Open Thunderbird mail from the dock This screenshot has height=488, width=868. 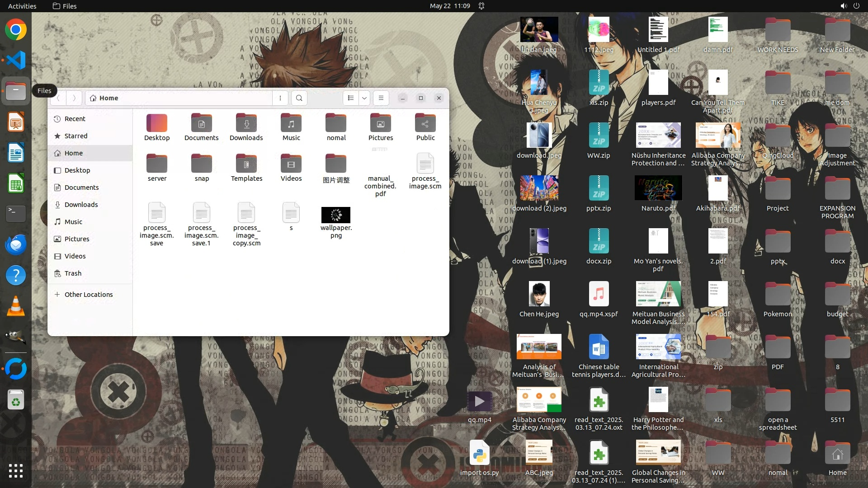tap(16, 245)
